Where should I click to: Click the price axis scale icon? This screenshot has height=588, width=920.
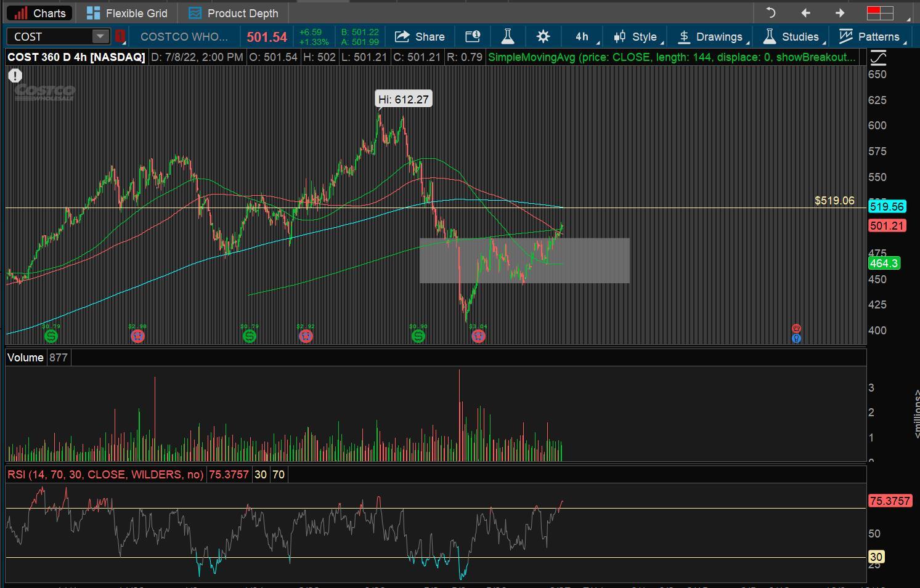878,58
